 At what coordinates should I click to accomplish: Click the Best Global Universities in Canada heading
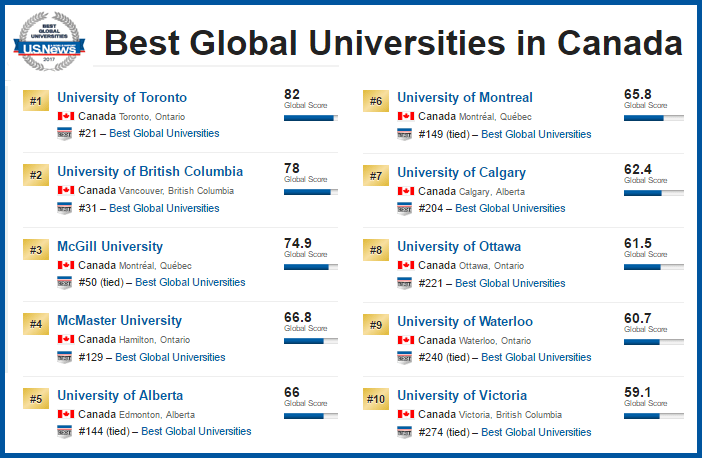[x=394, y=43]
